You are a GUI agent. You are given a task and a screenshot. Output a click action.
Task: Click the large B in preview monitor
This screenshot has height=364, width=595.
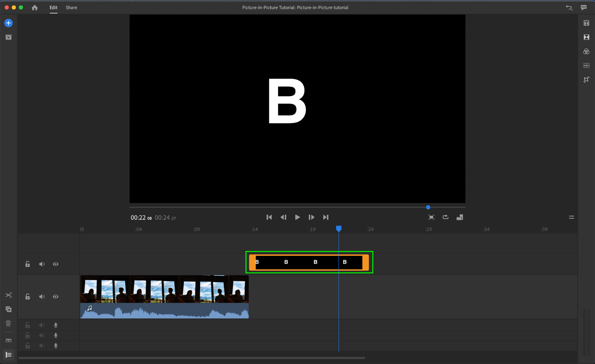click(287, 101)
